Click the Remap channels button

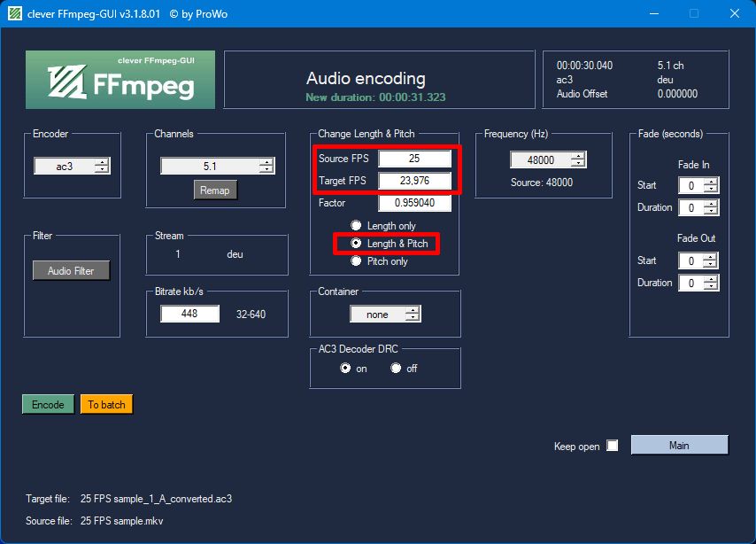pyautogui.click(x=215, y=190)
